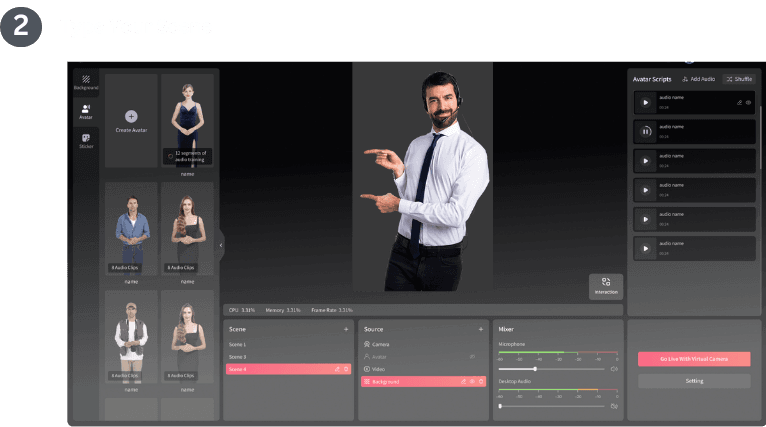Adjust the Microphone volume slider
This screenshot has height=427, width=766.
click(x=535, y=369)
